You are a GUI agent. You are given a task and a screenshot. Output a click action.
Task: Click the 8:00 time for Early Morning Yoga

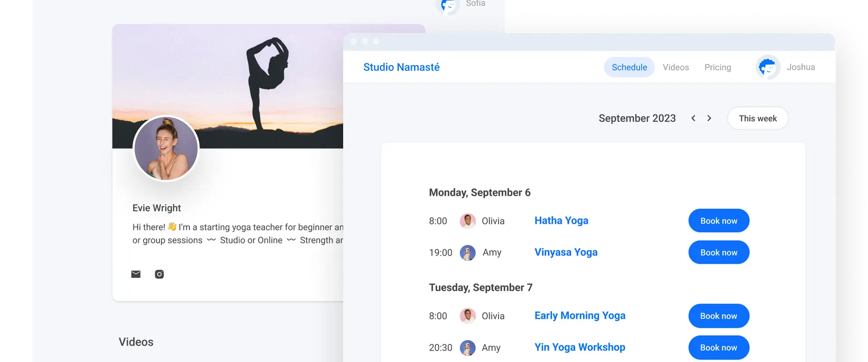pyautogui.click(x=438, y=316)
